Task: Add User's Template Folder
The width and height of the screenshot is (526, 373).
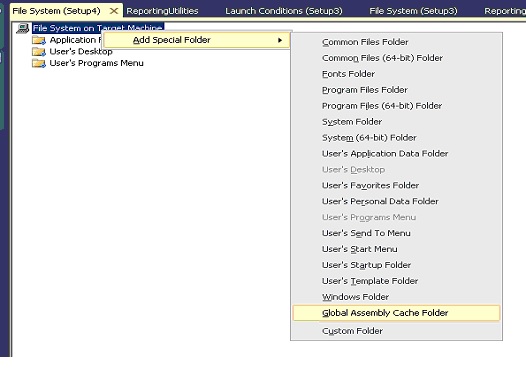Action: point(396,281)
